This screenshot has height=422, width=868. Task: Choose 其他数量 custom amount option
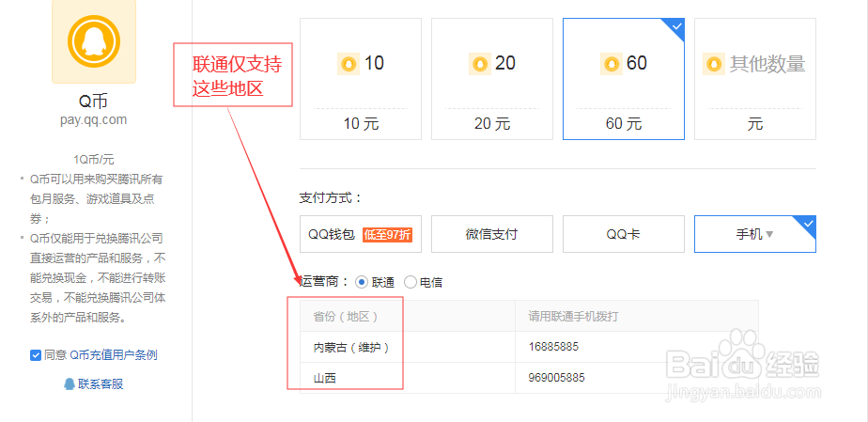click(x=755, y=79)
